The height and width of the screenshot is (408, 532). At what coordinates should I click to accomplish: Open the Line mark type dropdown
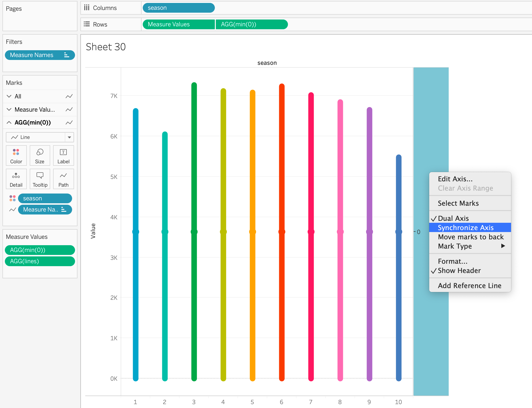click(40, 137)
